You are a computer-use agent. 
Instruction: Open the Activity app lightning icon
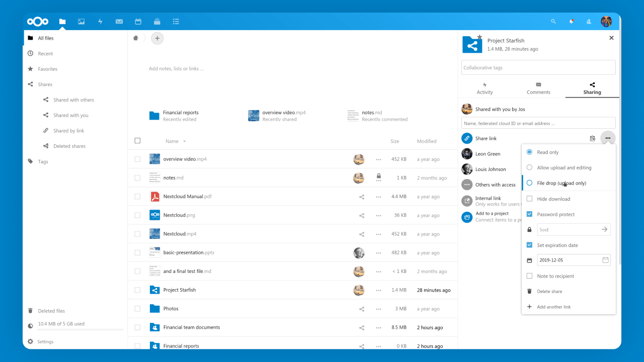click(100, 22)
